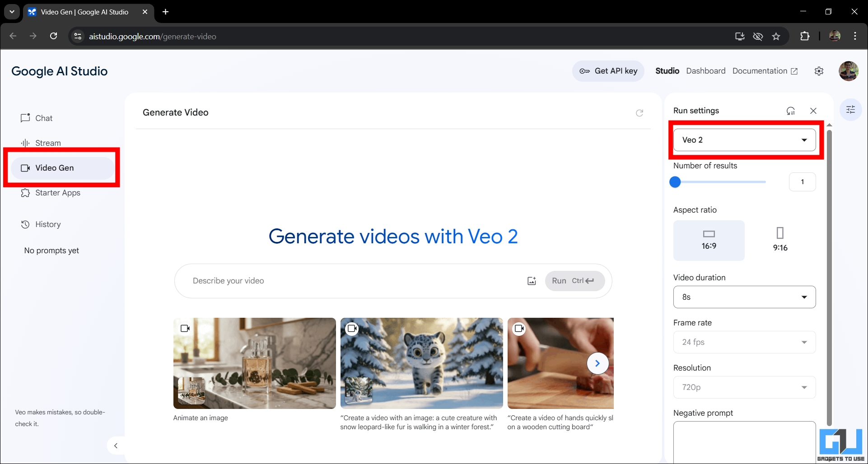The height and width of the screenshot is (464, 868).
Task: Open the cutting board example thumbnail
Action: pos(560,363)
